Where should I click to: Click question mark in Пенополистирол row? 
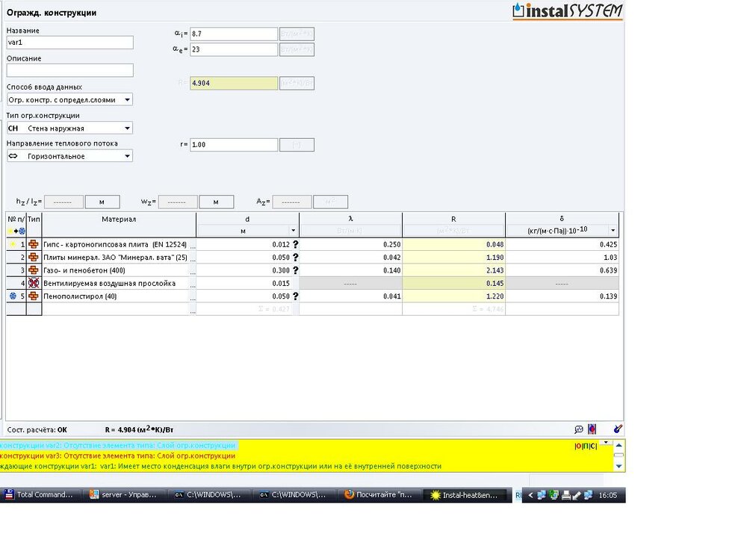coord(295,296)
